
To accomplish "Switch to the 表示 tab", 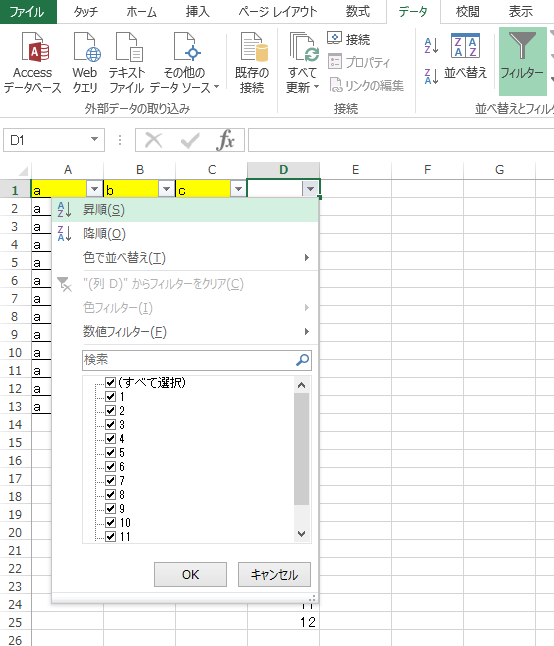I will [x=520, y=12].
